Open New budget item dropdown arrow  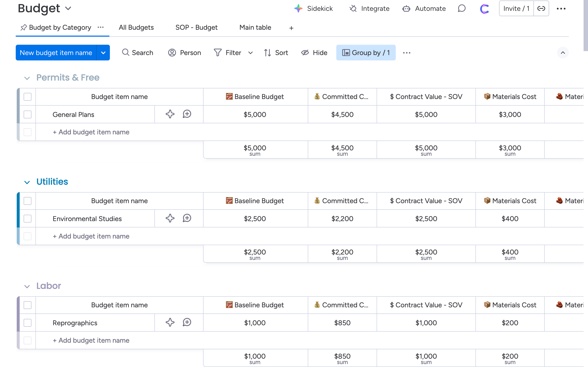[x=103, y=53]
